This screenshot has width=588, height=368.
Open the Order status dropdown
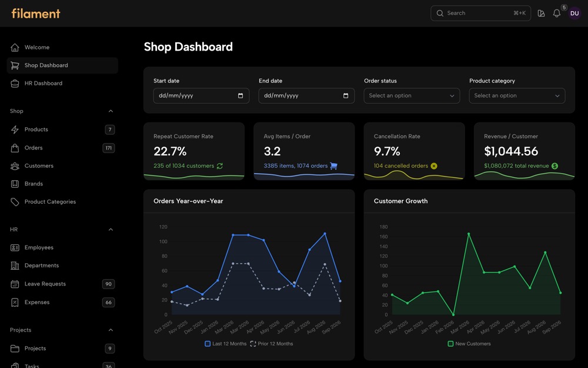tap(412, 96)
